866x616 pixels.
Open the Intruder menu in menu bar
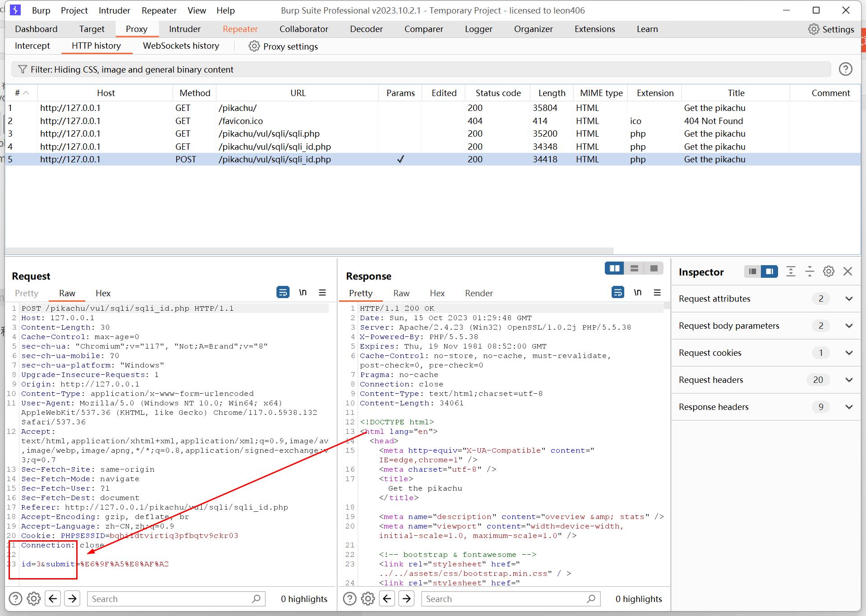[x=114, y=10]
